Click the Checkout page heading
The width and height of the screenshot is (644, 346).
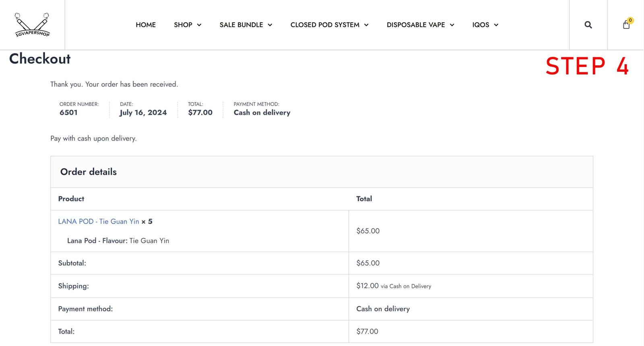40,59
